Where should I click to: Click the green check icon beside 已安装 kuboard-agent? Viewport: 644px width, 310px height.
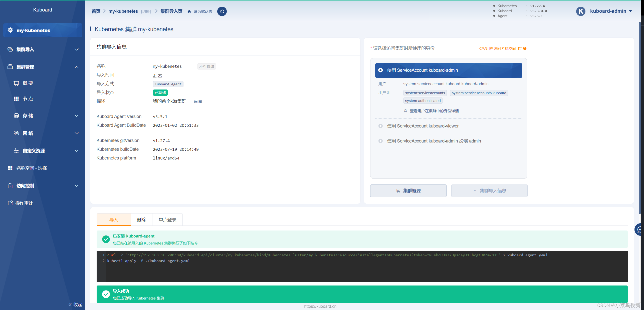106,239
